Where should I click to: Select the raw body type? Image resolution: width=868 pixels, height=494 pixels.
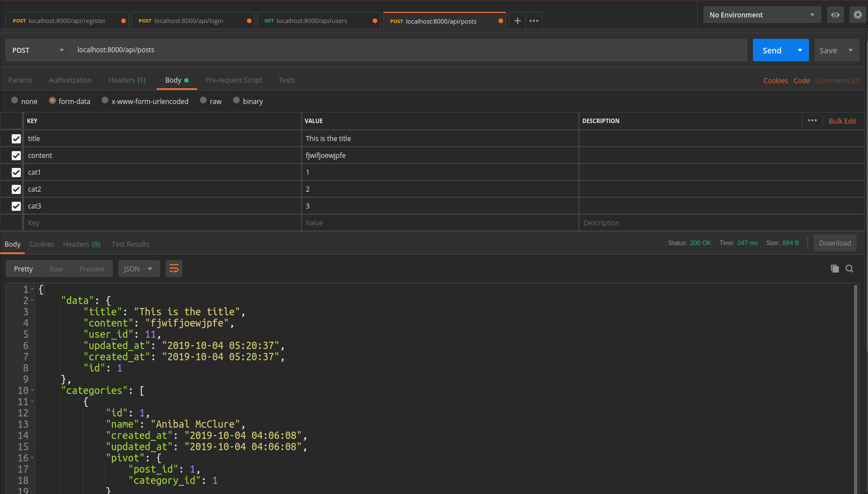tap(203, 101)
